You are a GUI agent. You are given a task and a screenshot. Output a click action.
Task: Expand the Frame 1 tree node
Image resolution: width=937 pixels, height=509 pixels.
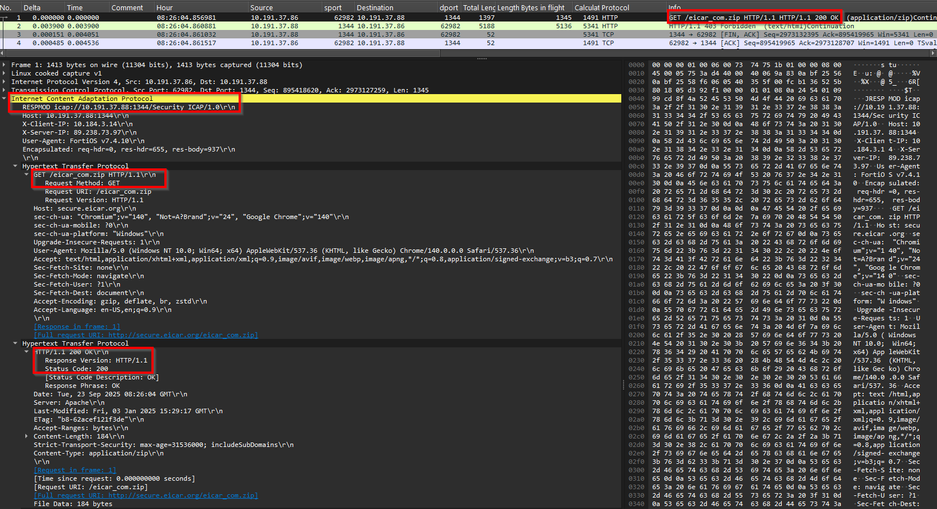(5, 63)
